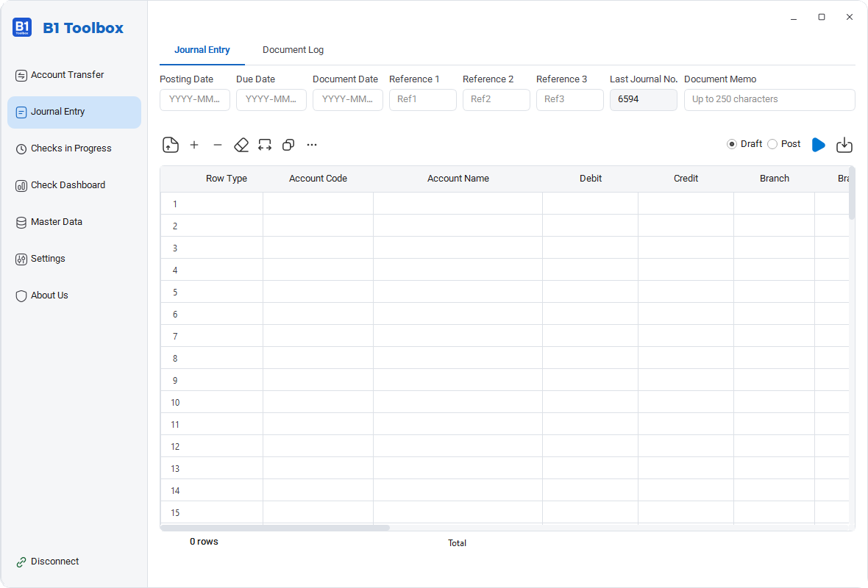Click the Branch column header
The height and width of the screenshot is (588, 868).
click(x=775, y=179)
